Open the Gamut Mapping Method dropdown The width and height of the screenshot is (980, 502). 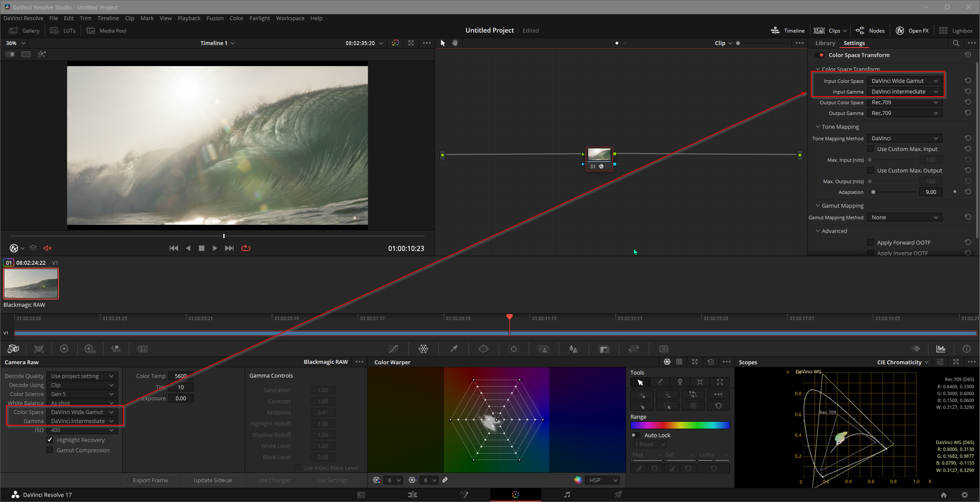coord(904,217)
